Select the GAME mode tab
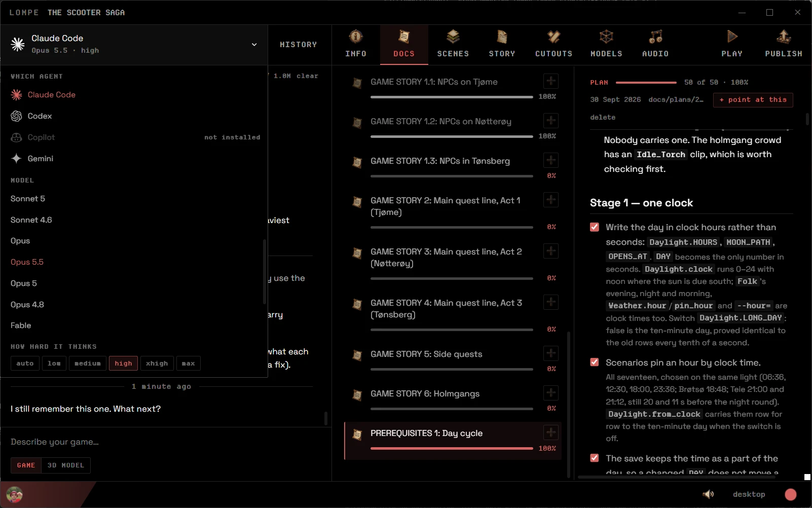 (x=26, y=465)
